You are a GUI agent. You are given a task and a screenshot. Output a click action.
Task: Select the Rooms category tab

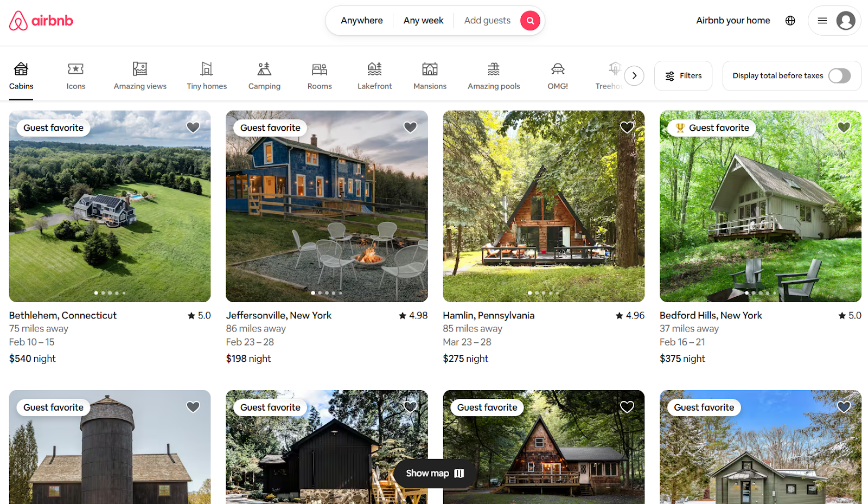pyautogui.click(x=319, y=76)
